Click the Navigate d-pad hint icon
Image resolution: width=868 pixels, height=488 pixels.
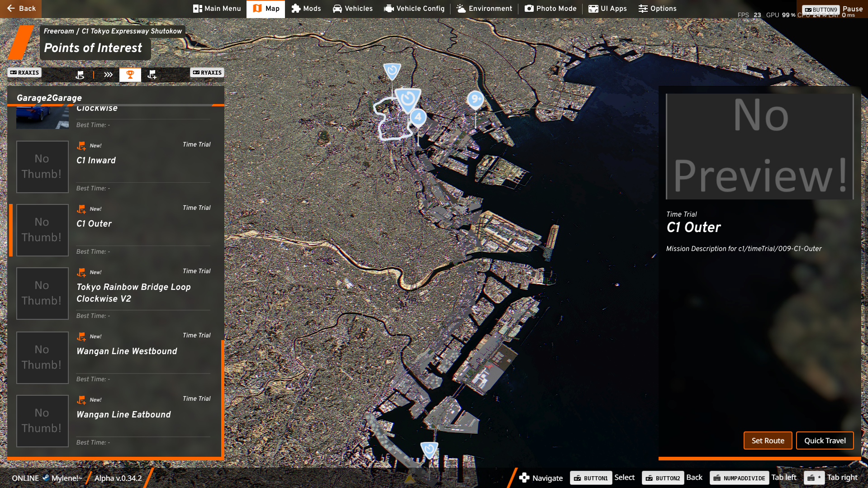tap(524, 478)
